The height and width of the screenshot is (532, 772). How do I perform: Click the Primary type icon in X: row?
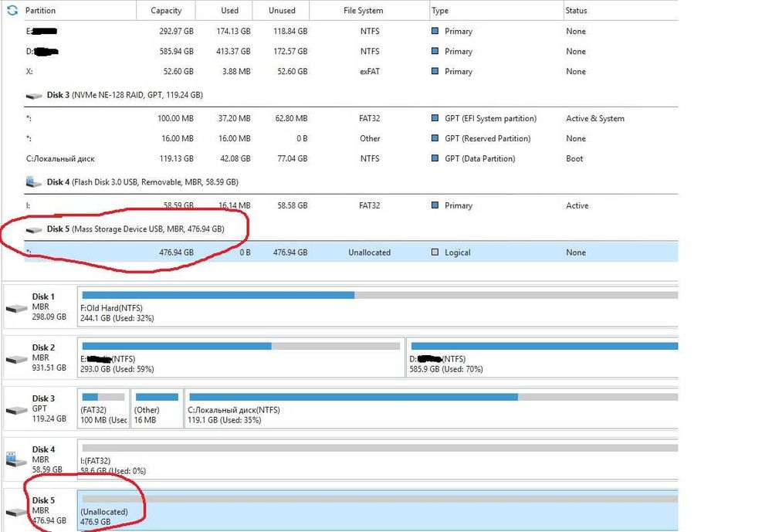click(435, 71)
